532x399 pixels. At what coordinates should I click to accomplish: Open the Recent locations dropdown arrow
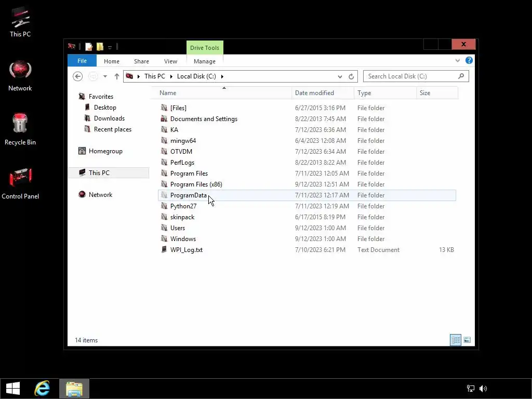[x=105, y=76]
